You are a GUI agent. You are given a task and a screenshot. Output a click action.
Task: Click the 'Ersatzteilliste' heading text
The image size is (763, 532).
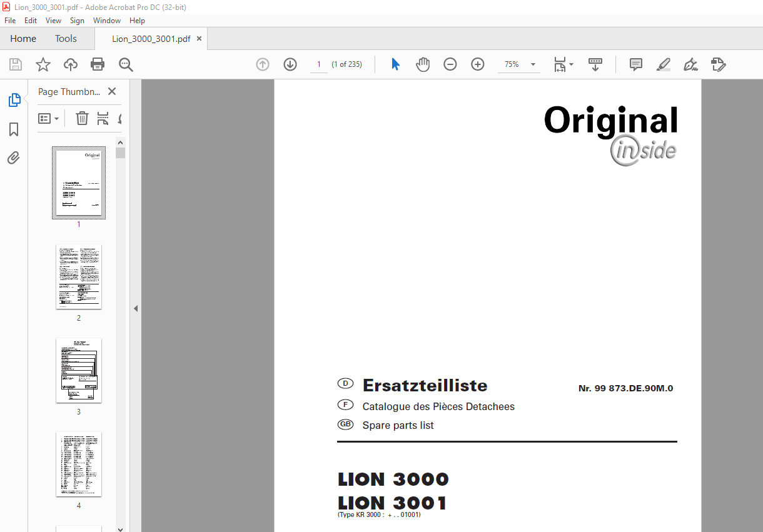point(425,385)
